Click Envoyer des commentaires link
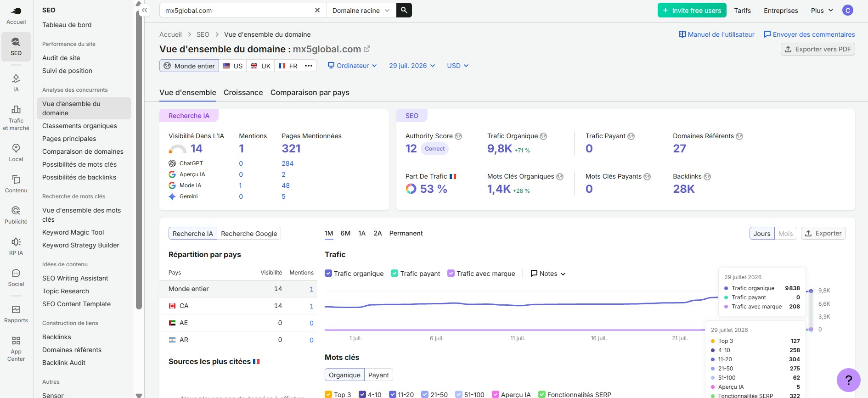 click(x=809, y=34)
